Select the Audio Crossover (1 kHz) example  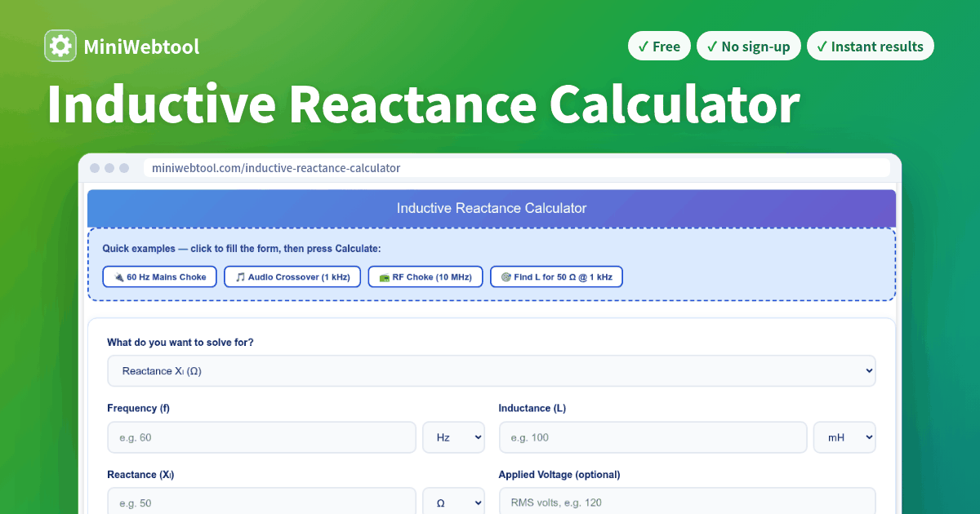[292, 277]
